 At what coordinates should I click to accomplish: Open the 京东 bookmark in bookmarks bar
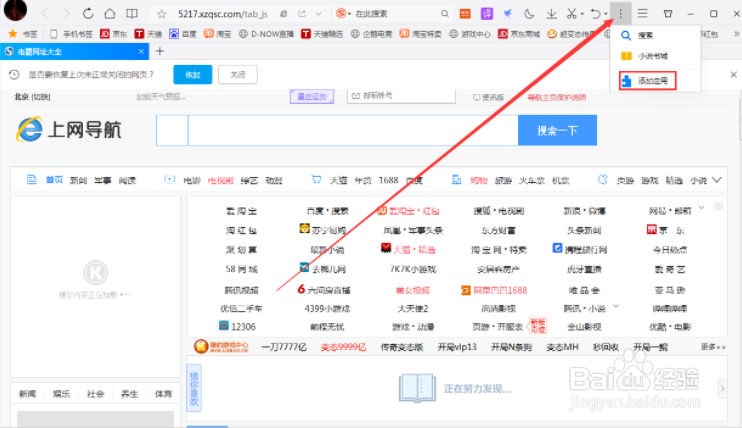point(114,34)
